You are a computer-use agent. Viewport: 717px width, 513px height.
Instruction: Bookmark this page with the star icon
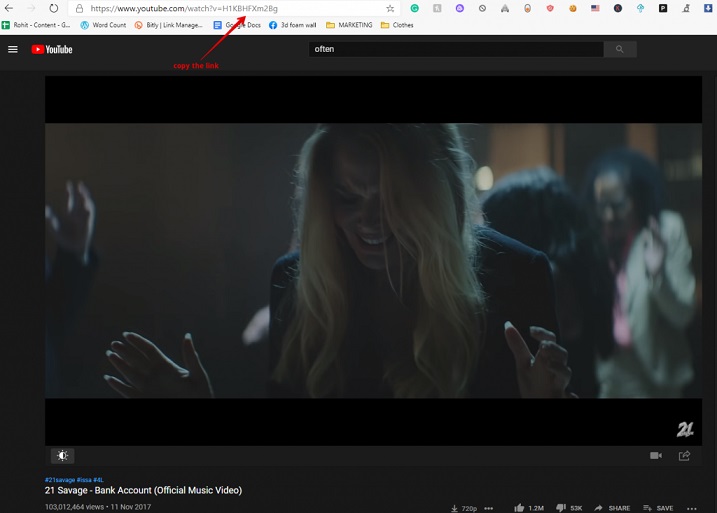[x=390, y=8]
